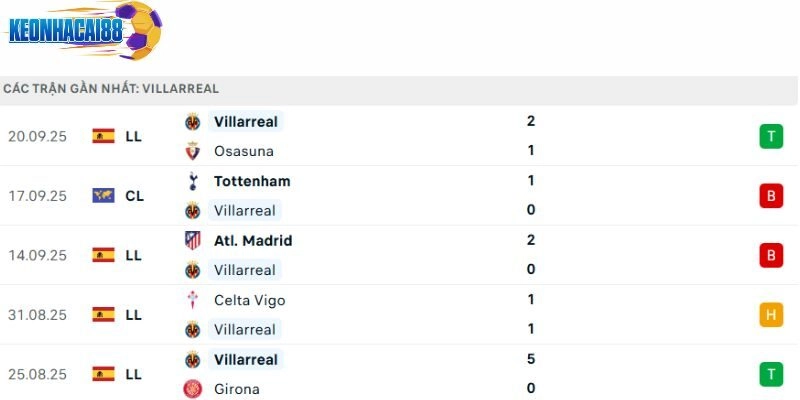Click the Celta Vigo team crest
The height and width of the screenshot is (400, 800).
[x=193, y=300]
